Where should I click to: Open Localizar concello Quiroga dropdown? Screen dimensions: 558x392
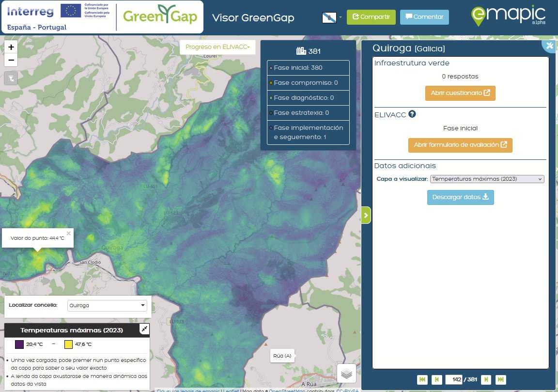click(107, 305)
